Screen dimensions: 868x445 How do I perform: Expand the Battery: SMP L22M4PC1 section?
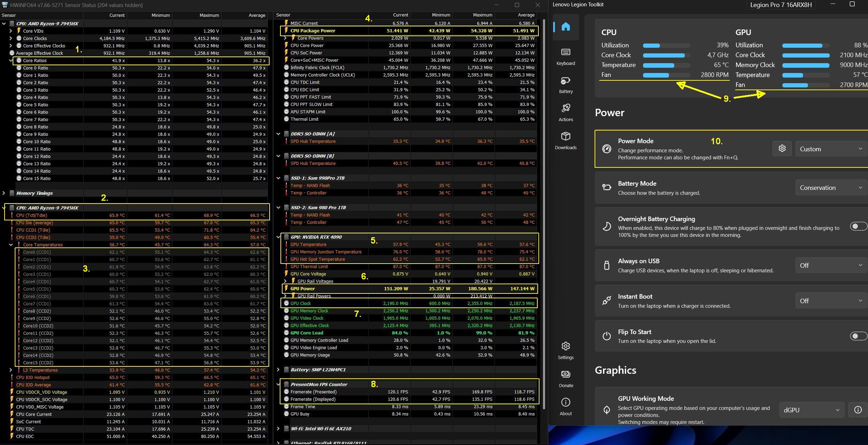point(278,370)
